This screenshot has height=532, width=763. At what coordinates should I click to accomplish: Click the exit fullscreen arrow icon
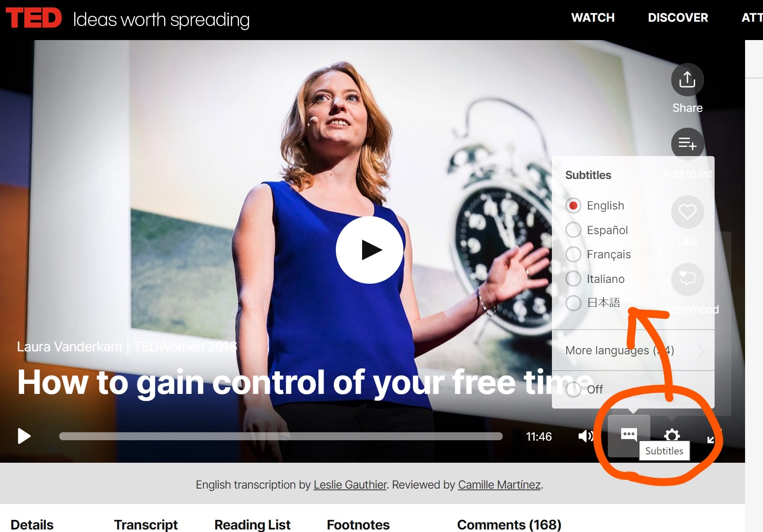tap(712, 438)
